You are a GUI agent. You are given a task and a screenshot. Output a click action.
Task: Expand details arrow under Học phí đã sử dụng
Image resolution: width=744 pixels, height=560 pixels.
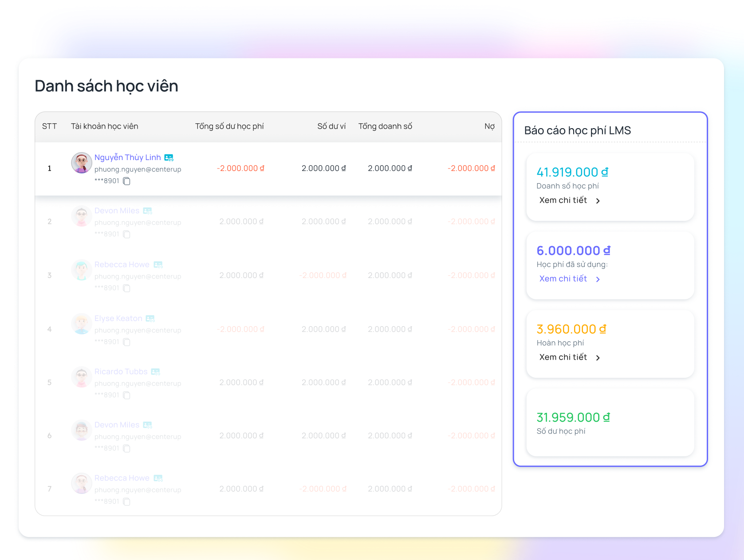598,279
